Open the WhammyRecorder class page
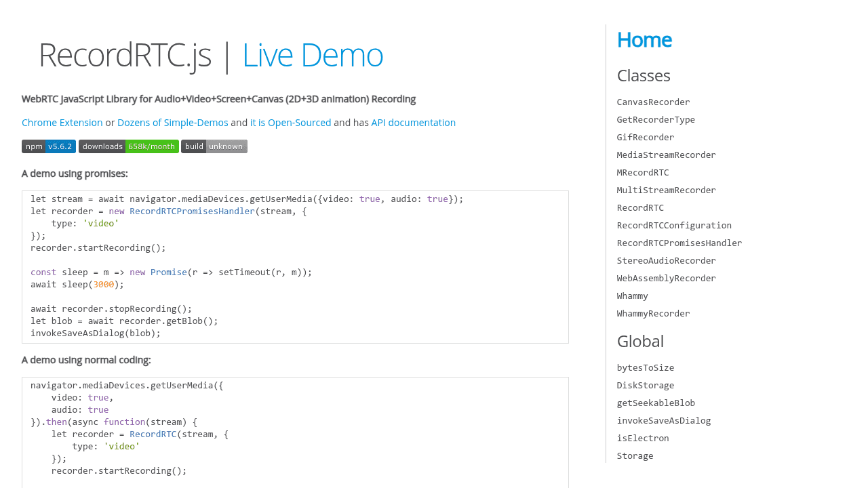868x488 pixels. point(654,314)
